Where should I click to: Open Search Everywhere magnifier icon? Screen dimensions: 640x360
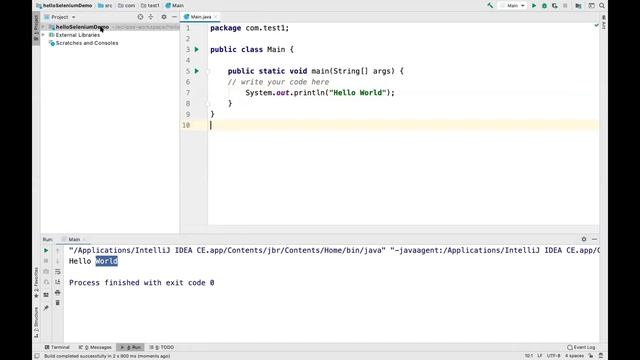click(602, 6)
